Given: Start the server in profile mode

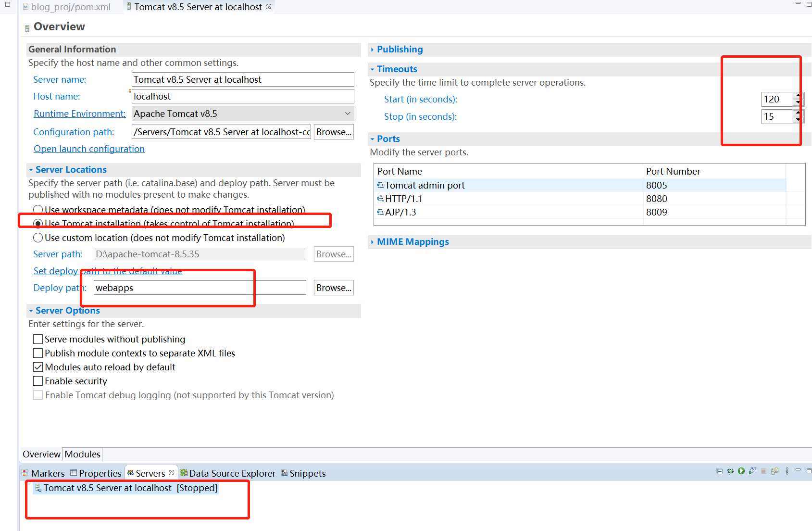Looking at the screenshot, I should point(752,471).
